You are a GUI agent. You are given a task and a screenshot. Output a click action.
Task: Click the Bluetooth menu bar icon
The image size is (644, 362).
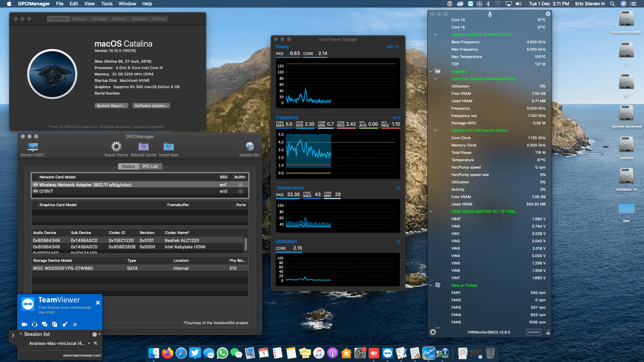[x=488, y=4]
